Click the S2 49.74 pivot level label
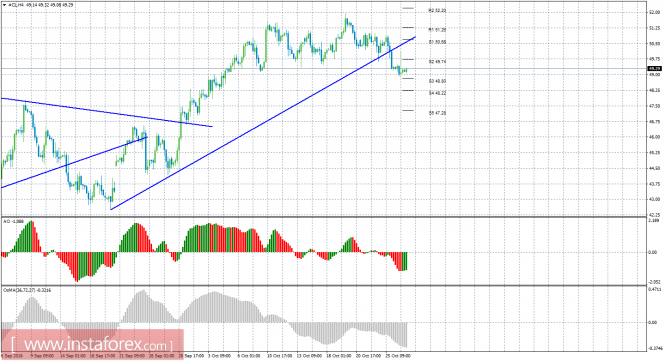Viewport: 665px width, 361px height. pyautogui.click(x=437, y=62)
